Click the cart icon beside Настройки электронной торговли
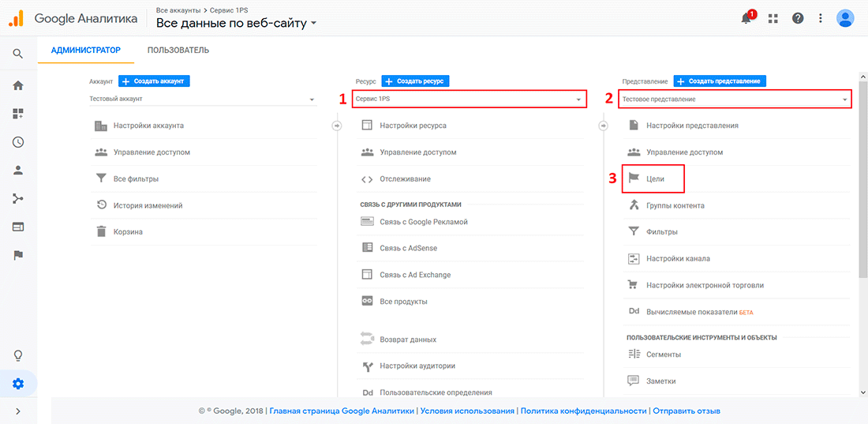Viewport: 868px width, 424px height. click(x=634, y=286)
